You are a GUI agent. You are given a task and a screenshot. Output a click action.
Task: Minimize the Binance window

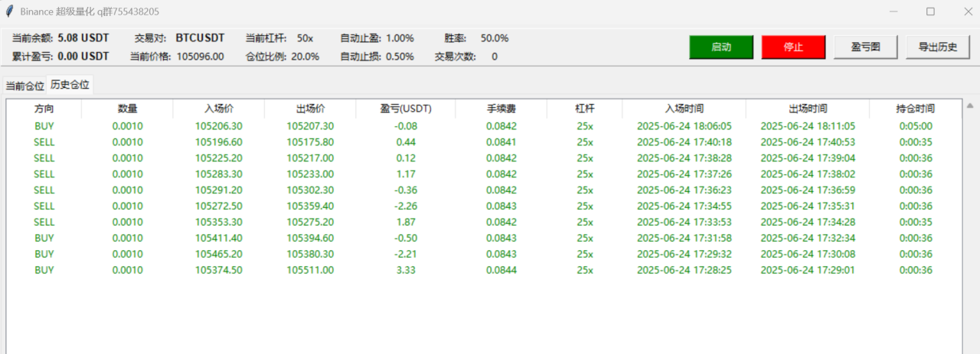coord(893,11)
